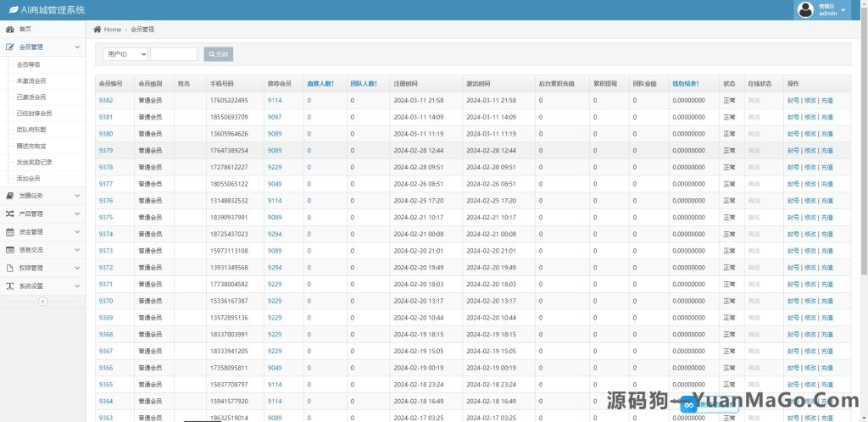Sort by 钱包结余 column header
Screen dimensions: 868x422
pyautogui.click(x=685, y=84)
